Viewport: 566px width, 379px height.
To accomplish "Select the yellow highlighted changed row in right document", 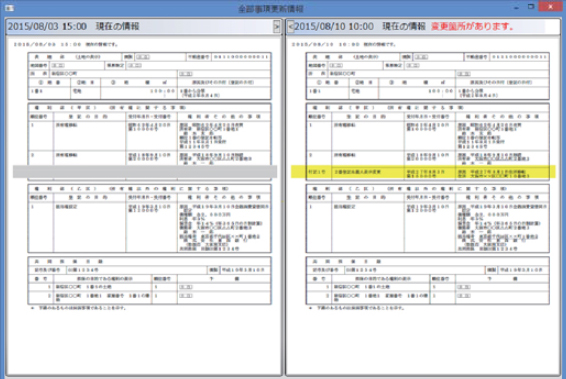I will [x=423, y=172].
